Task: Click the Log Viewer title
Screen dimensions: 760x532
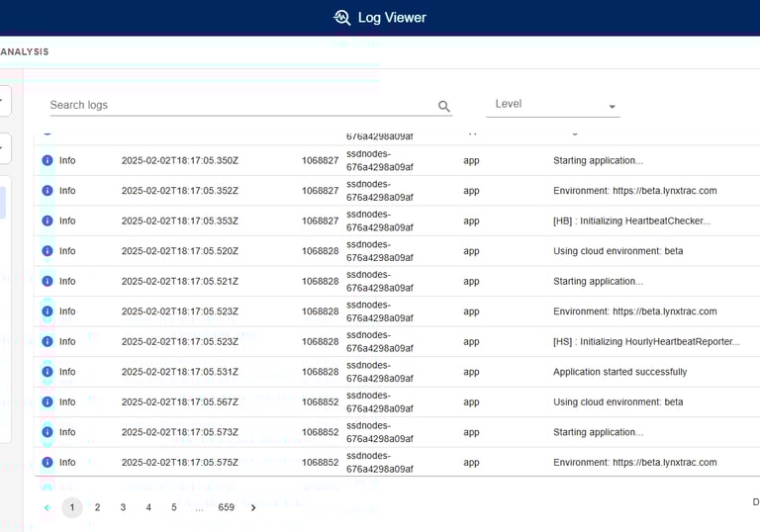Action: (392, 18)
